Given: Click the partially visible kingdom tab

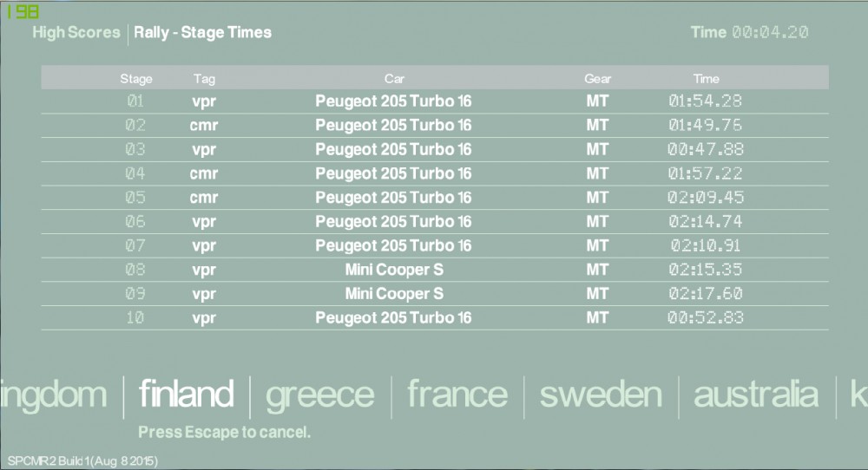Looking at the screenshot, I should click(x=54, y=395).
